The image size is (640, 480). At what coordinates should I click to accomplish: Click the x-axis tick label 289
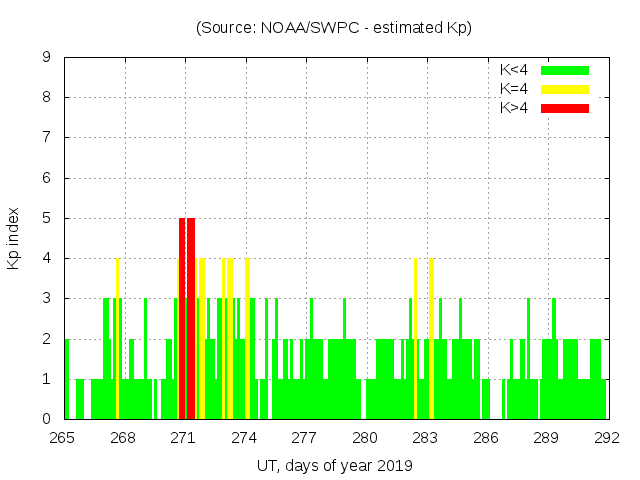tap(546, 438)
